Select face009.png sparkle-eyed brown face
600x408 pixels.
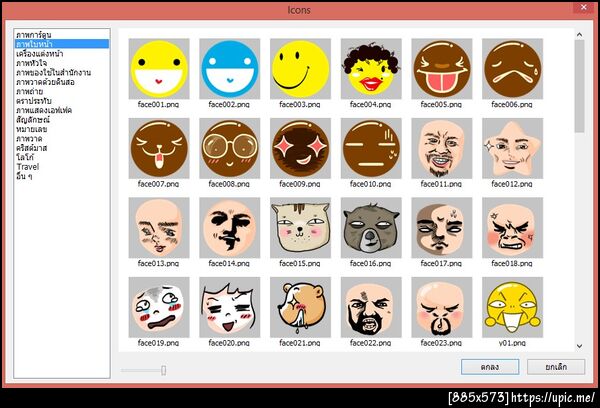pos(300,149)
